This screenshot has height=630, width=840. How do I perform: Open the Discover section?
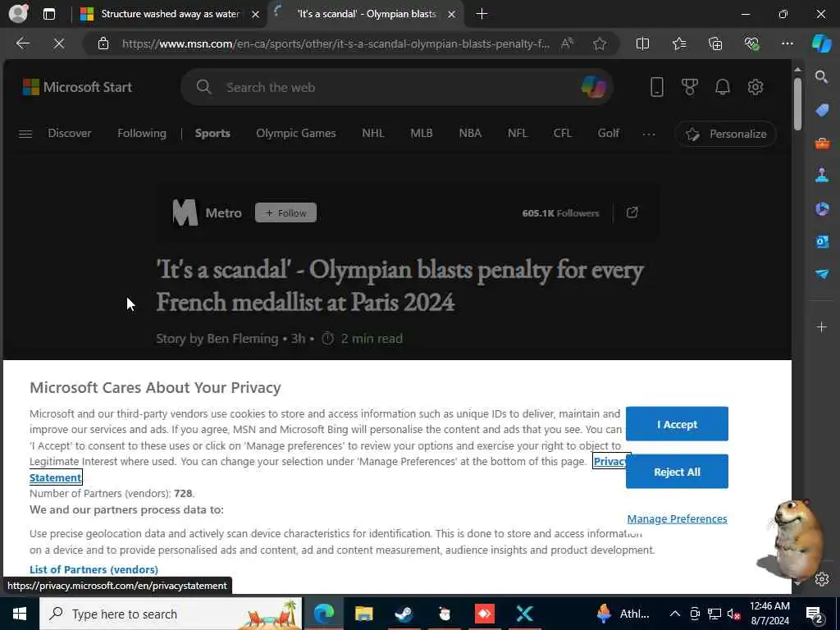(70, 133)
